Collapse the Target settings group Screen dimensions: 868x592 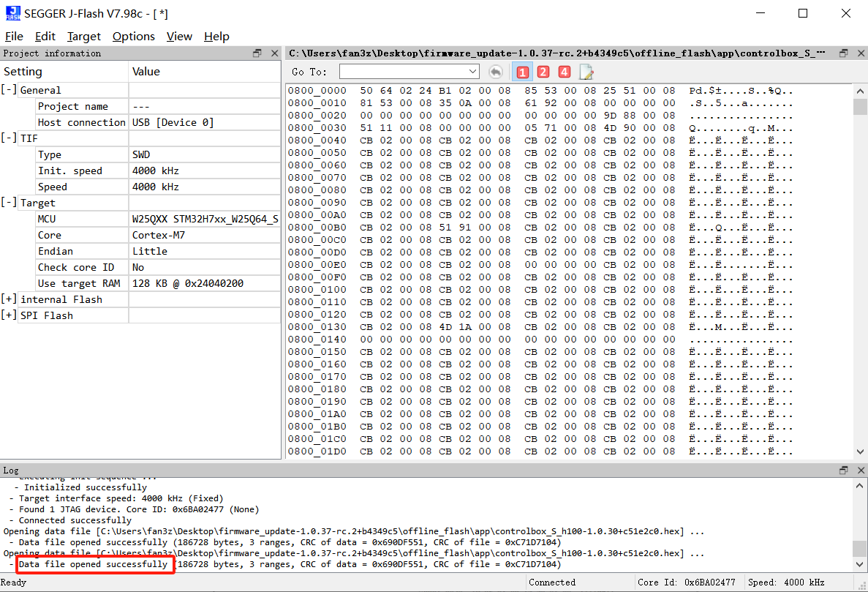pos(8,203)
